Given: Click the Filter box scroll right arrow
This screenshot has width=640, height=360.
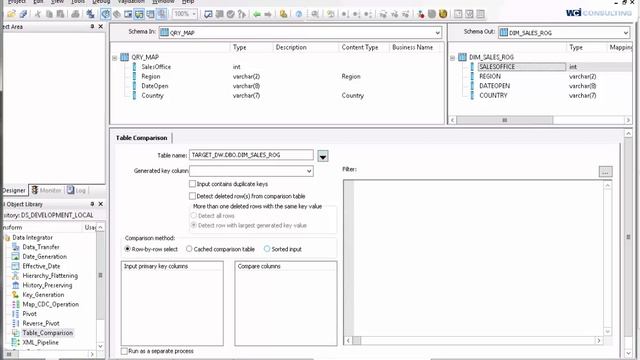Looking at the screenshot, I should 599,340.
